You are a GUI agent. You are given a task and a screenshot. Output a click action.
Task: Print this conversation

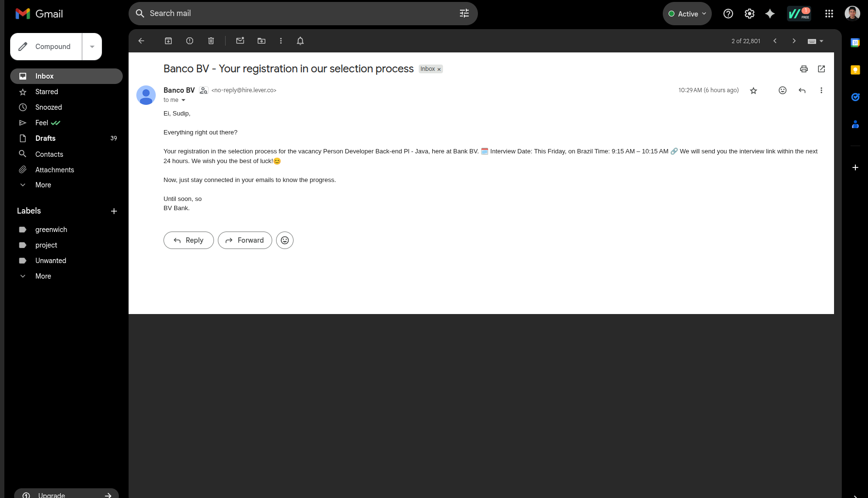[804, 69]
